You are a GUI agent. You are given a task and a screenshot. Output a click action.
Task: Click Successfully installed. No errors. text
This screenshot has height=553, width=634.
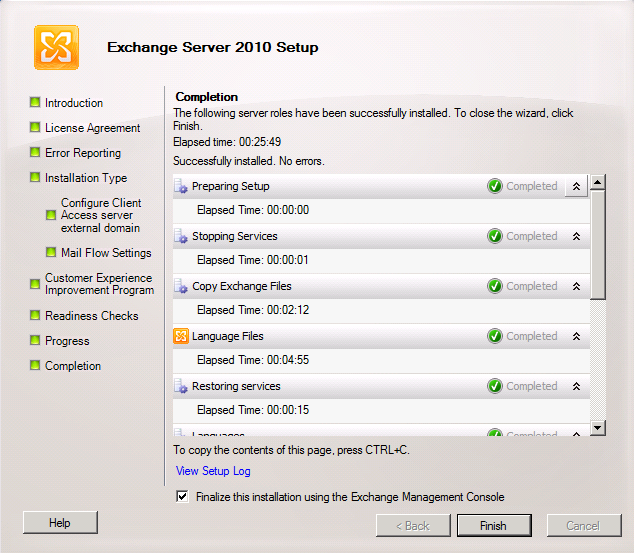249,161
